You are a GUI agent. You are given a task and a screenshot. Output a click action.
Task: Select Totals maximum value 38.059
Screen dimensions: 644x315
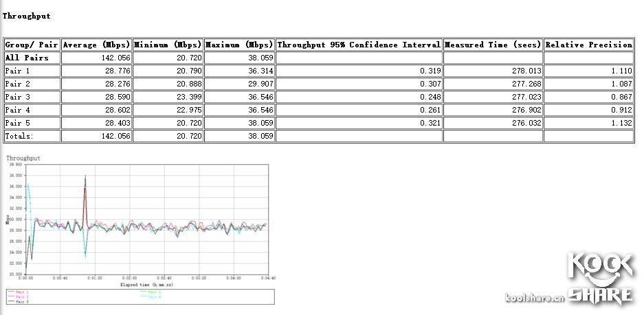point(260,136)
